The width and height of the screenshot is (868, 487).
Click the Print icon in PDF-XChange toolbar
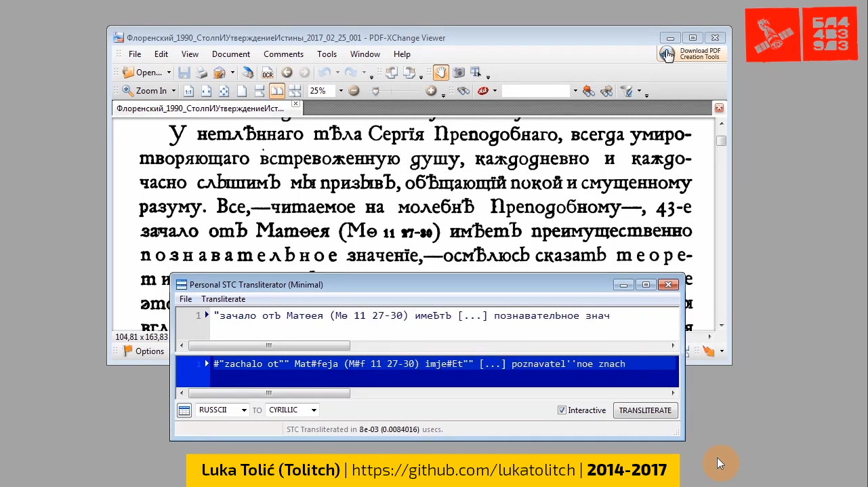(201, 73)
